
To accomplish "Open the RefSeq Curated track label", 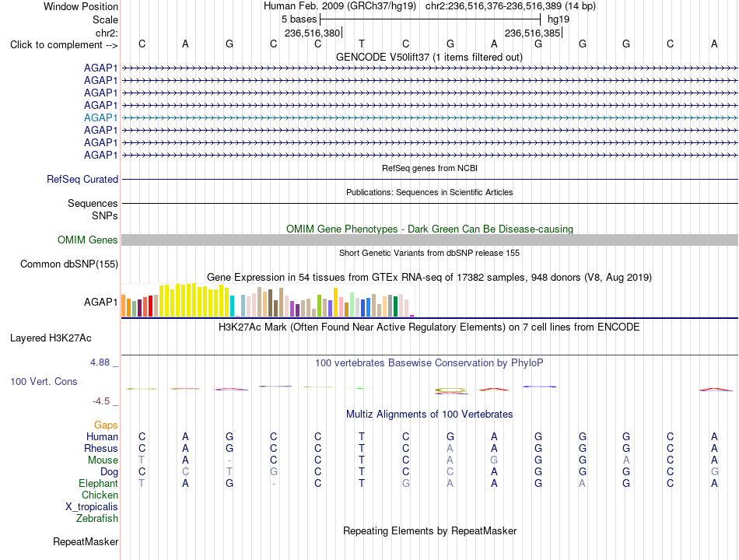I will 82,179.
